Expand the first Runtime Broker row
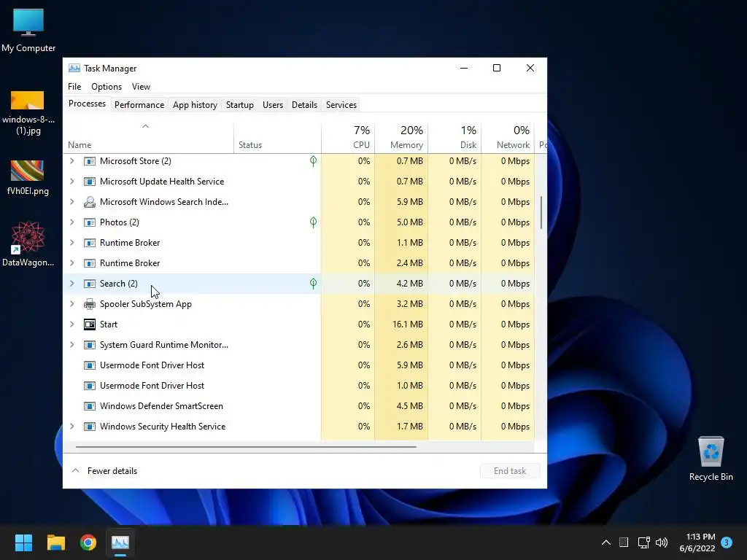Viewport: 747px width, 560px height. [x=72, y=243]
